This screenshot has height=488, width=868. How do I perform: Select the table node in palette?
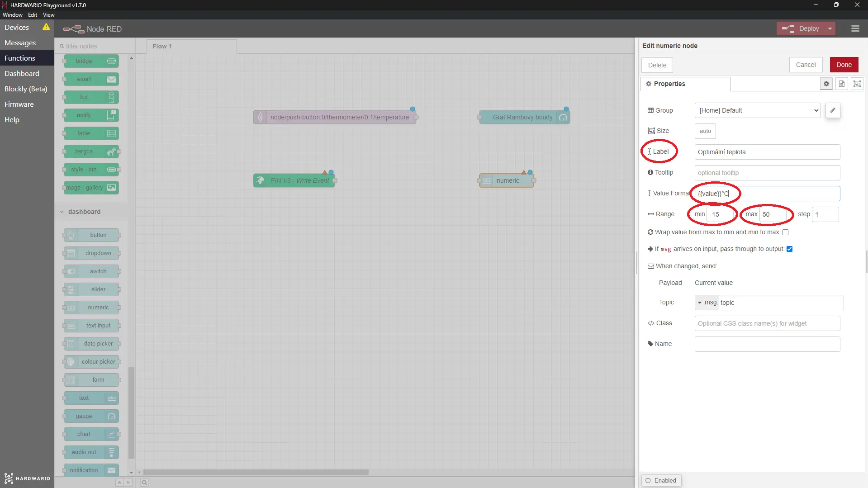coord(91,133)
